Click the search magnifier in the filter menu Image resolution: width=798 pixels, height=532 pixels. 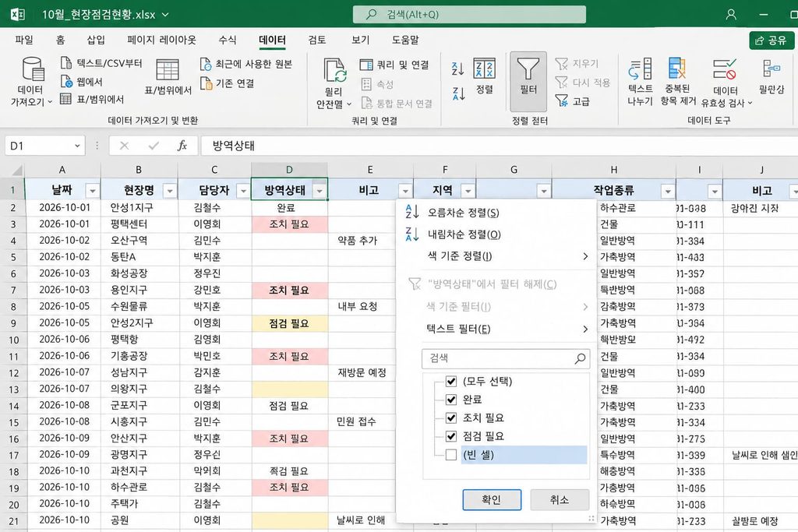click(x=580, y=358)
